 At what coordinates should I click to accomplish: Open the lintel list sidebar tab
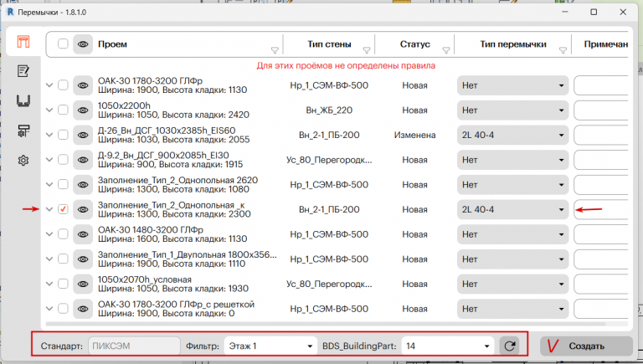point(23,42)
